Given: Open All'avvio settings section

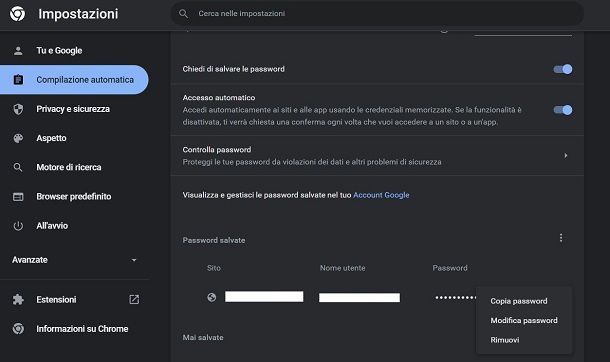Looking at the screenshot, I should coord(52,226).
